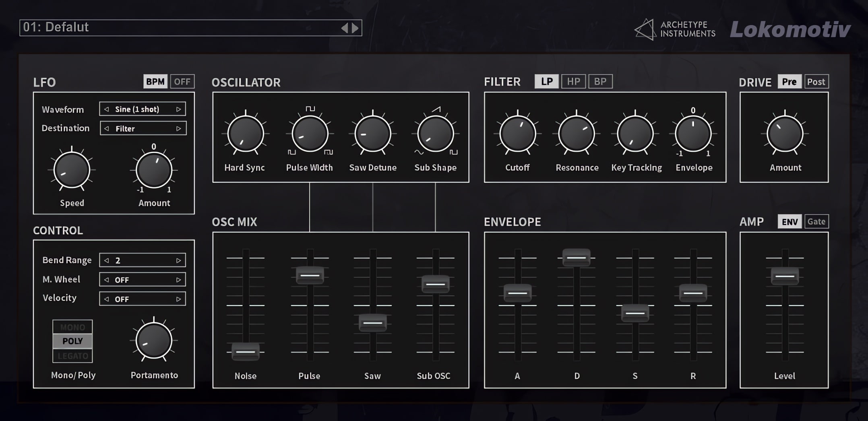Click the Pulse Width knob
Image resolution: width=868 pixels, height=421 pixels.
pos(310,134)
